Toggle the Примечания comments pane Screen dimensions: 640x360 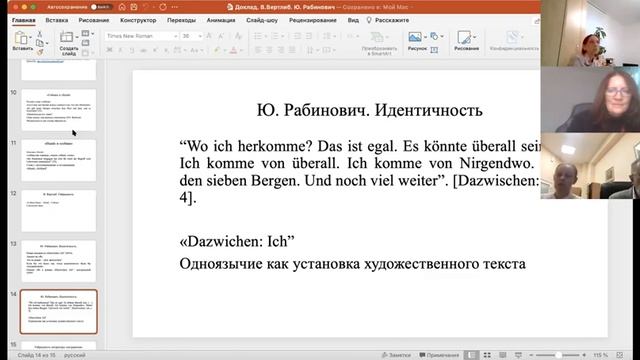439,355
